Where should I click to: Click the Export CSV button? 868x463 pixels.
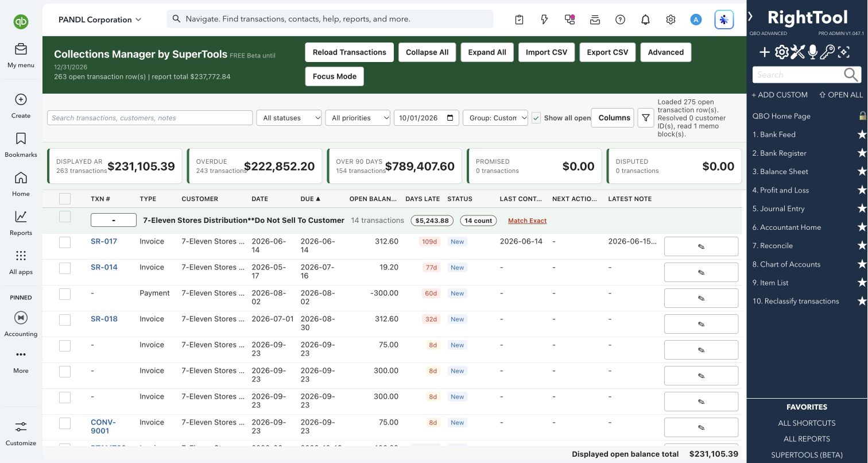(607, 52)
